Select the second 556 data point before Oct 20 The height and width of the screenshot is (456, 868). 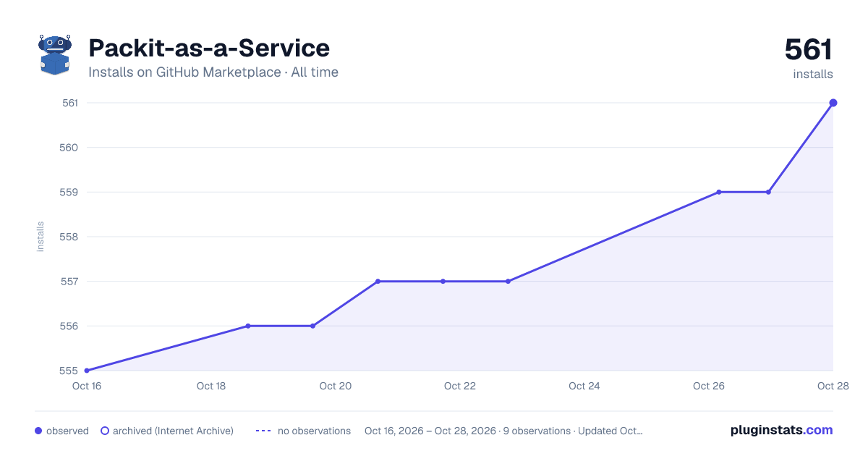[312, 326]
